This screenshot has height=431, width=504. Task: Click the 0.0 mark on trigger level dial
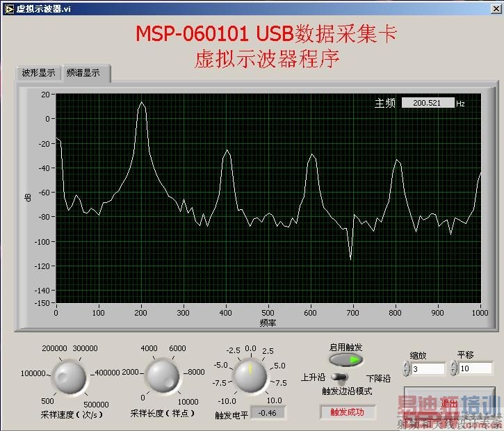[x=251, y=349]
